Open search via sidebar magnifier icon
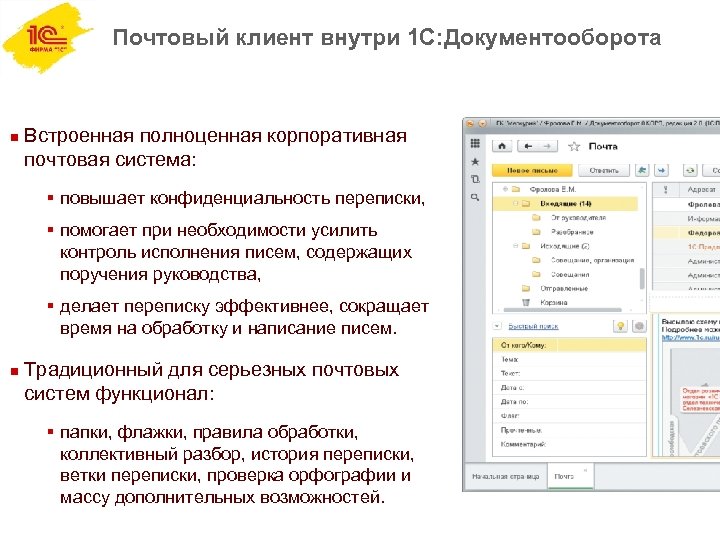This screenshot has height=540, width=720. coord(475,197)
